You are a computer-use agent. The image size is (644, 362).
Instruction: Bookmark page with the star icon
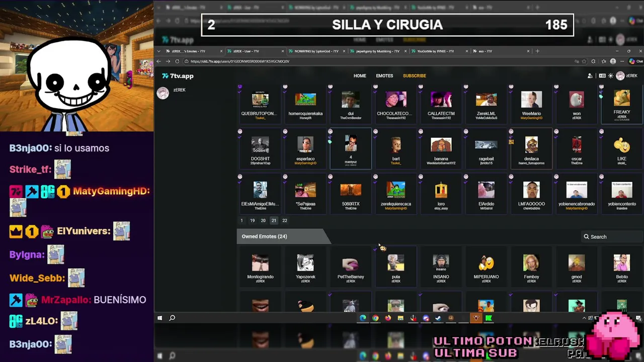click(x=584, y=61)
